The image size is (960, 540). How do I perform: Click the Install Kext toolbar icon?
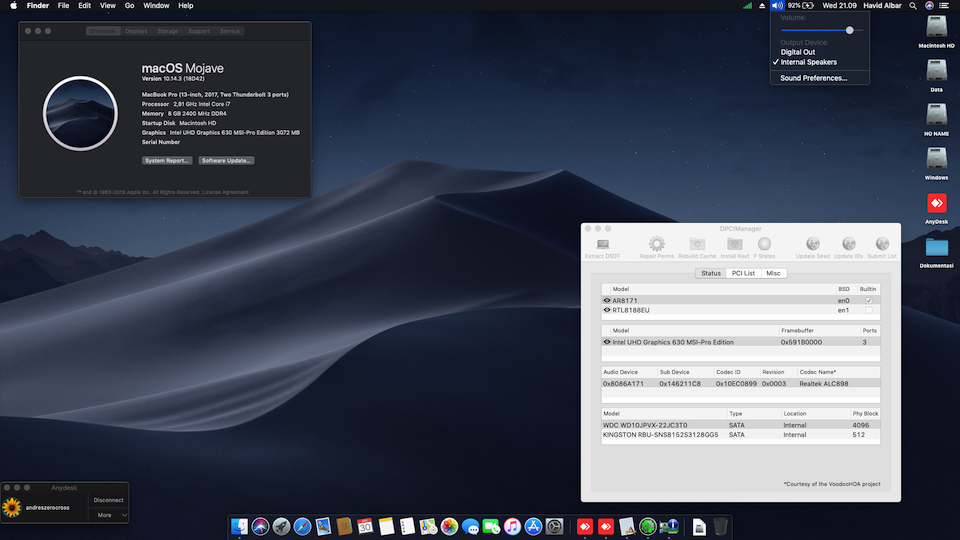point(734,245)
